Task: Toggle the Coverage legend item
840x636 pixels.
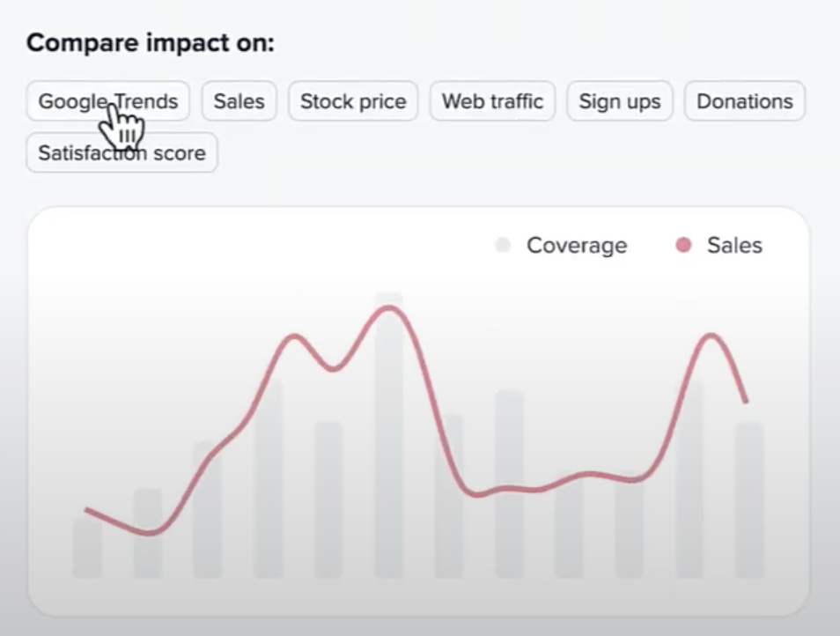Action: [x=576, y=245]
